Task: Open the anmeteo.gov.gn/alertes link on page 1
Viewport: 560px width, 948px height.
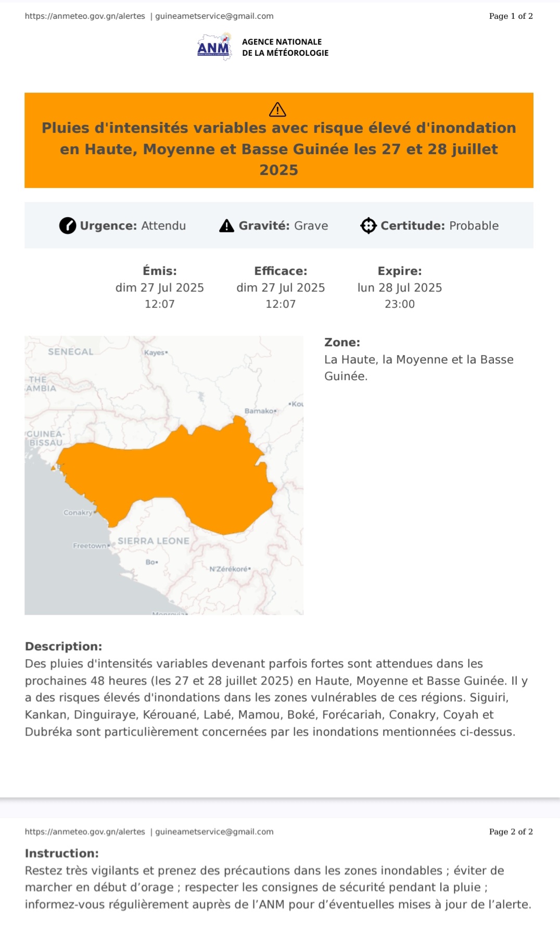Action: [x=85, y=16]
